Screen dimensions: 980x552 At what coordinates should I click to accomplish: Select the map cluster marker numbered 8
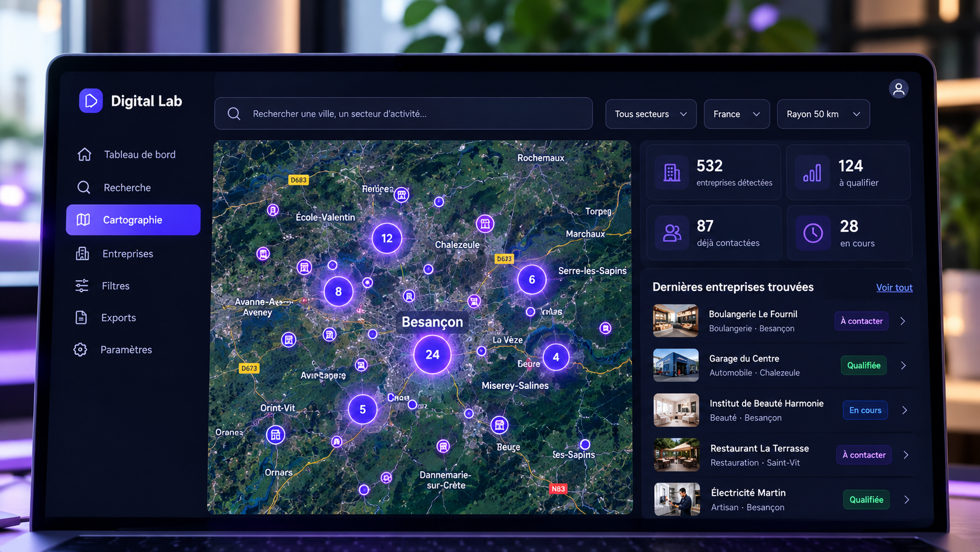[338, 292]
